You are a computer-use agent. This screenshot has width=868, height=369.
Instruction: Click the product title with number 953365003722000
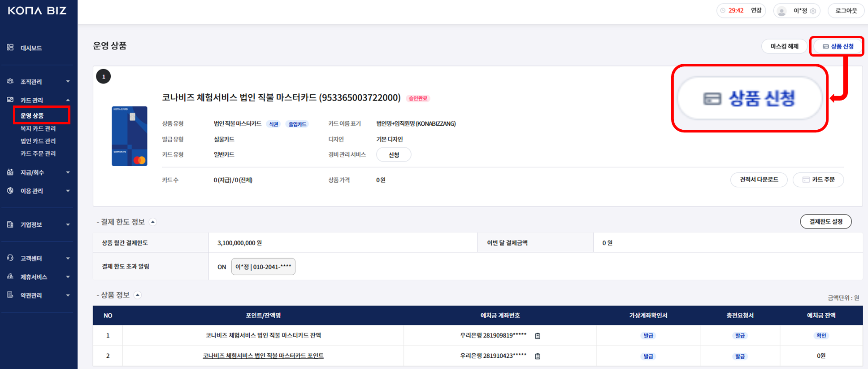pyautogui.click(x=281, y=97)
